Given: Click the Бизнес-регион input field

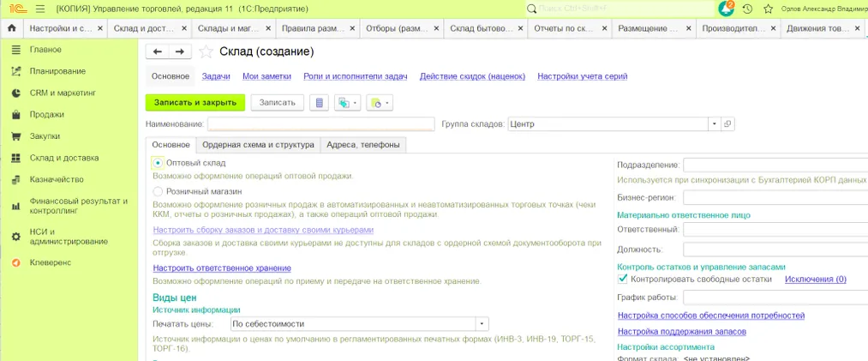Looking at the screenshot, I should 775,197.
